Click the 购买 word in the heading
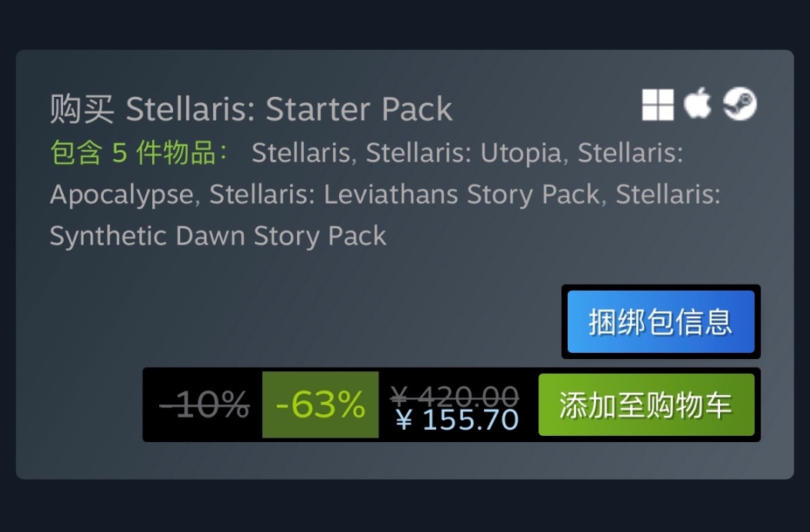 [x=82, y=110]
